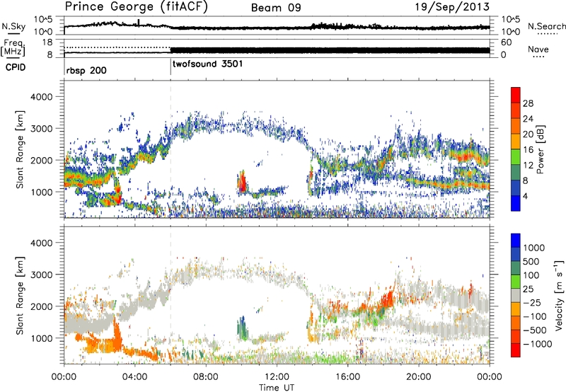Click the "Slant Range [km]" label of the power panel
Screen dimensions: 566x392
point(20,149)
